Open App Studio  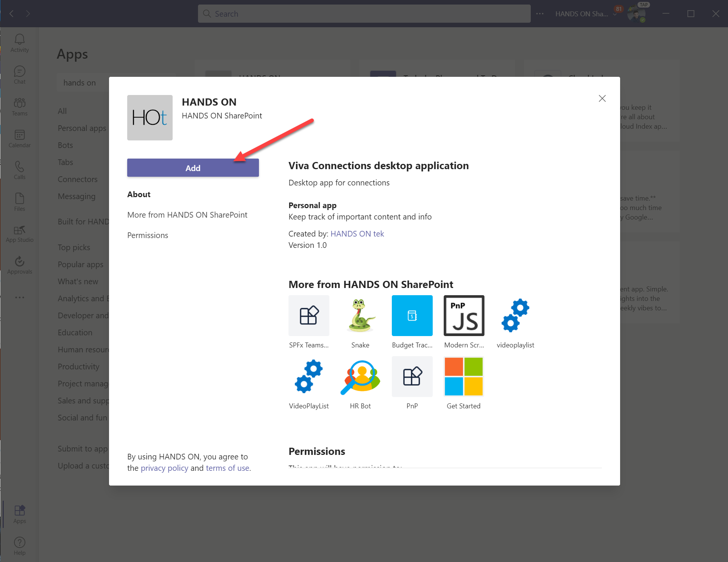(x=19, y=233)
